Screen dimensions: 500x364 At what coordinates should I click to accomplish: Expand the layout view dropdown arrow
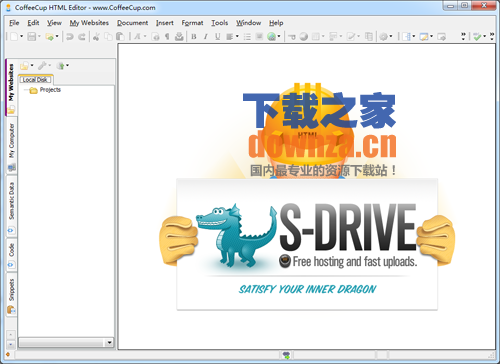tap(414, 37)
